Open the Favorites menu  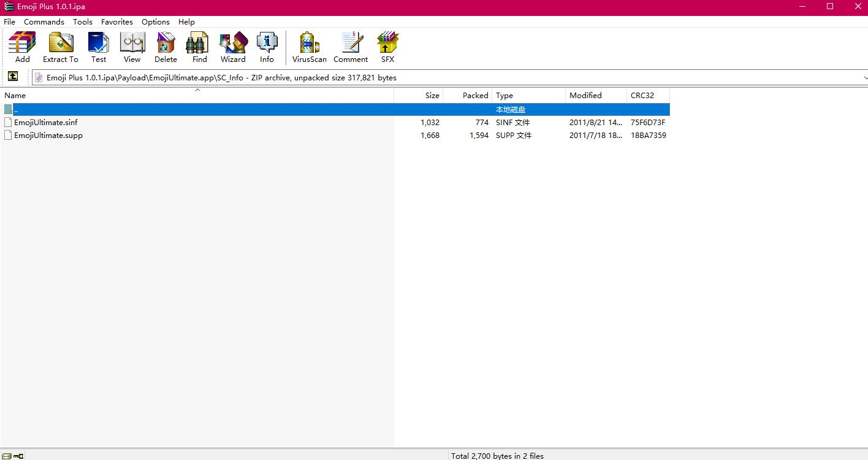[x=117, y=21]
